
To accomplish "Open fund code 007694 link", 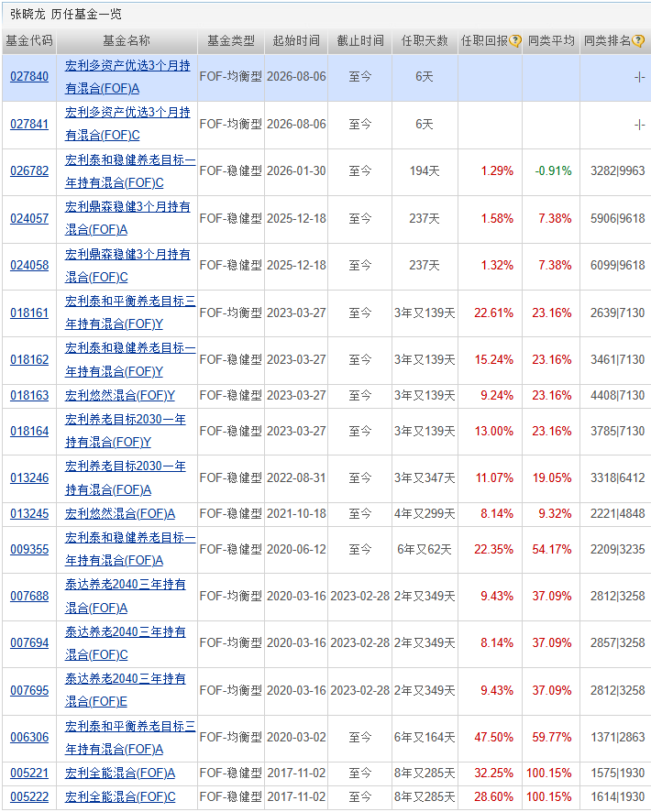I will click(29, 642).
